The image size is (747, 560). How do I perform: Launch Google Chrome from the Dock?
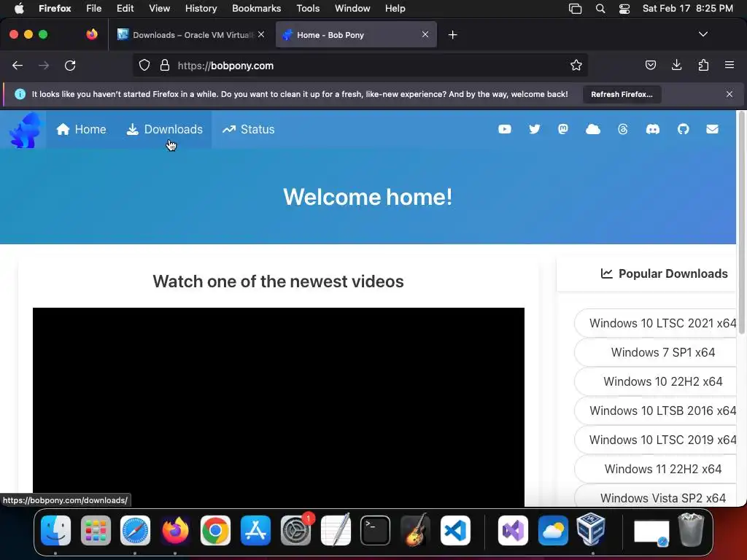(215, 530)
